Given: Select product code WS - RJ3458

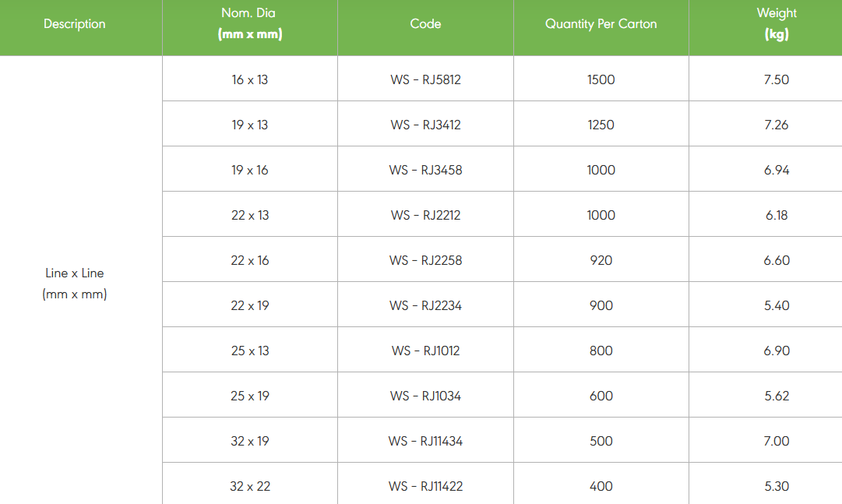Looking at the screenshot, I should 425,170.
